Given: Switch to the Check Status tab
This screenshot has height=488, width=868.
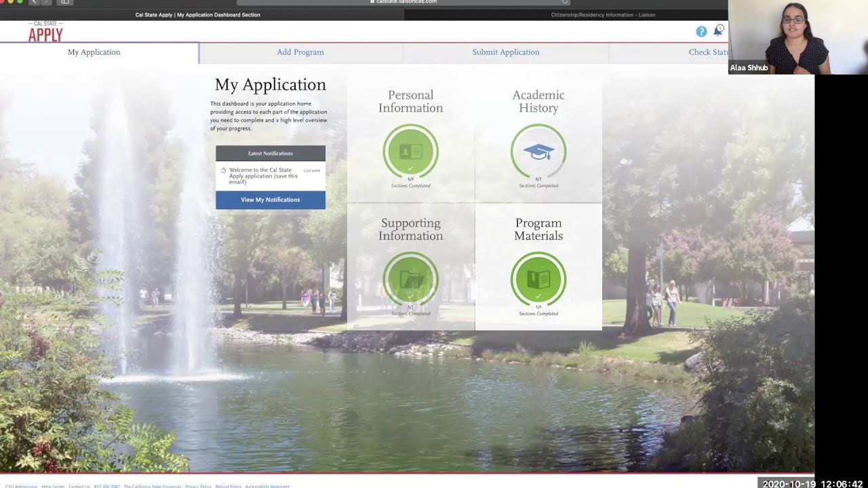Looking at the screenshot, I should click(669, 52).
